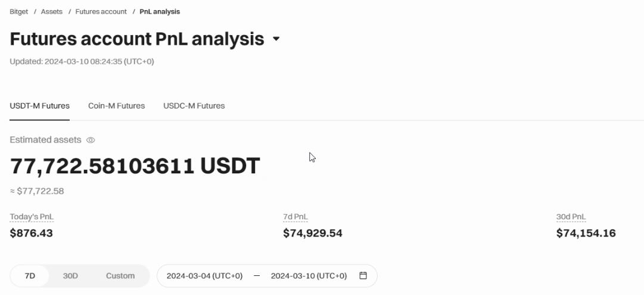Image resolution: width=644 pixels, height=295 pixels.
Task: Click the Futures account PnL analysis heading
Action: tap(137, 39)
